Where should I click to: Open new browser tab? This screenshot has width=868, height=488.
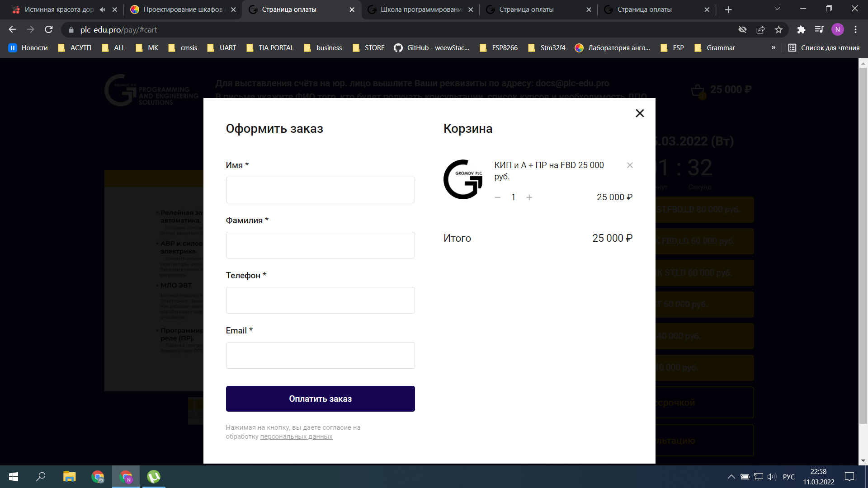click(728, 9)
